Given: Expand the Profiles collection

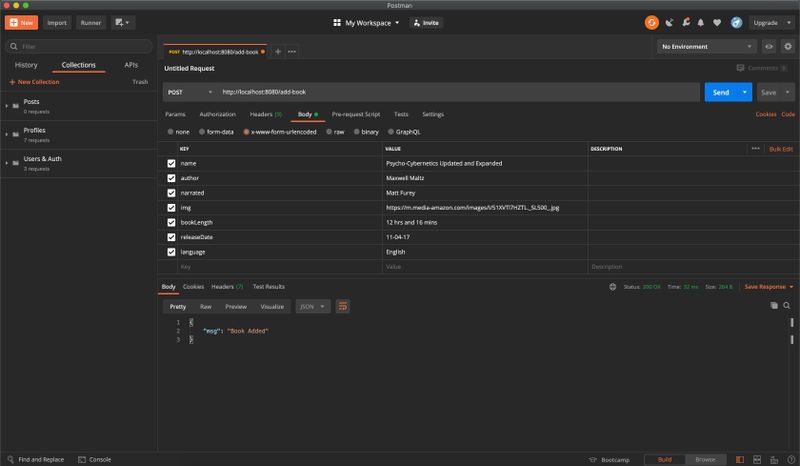Looking at the screenshot, I should [x=7, y=134].
